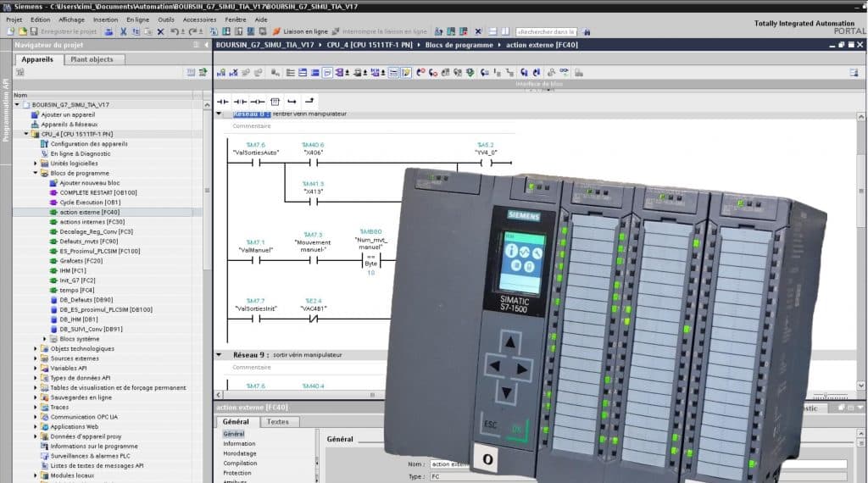
Task: Expand the Variables API folder
Action: pyautogui.click(x=36, y=368)
